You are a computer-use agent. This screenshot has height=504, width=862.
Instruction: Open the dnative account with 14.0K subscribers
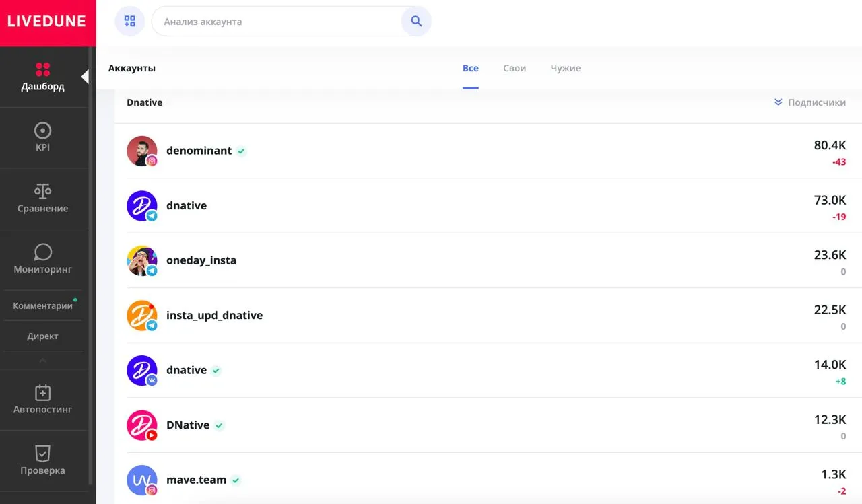(x=187, y=370)
